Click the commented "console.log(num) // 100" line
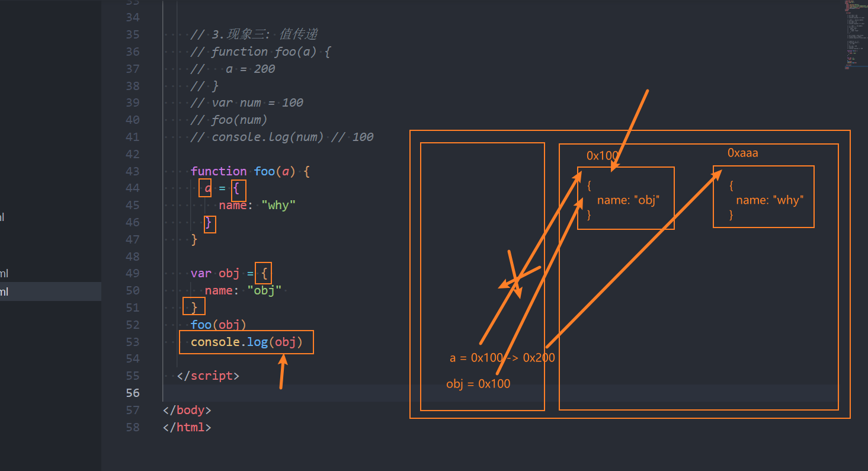This screenshot has width=868, height=471. 282,137
